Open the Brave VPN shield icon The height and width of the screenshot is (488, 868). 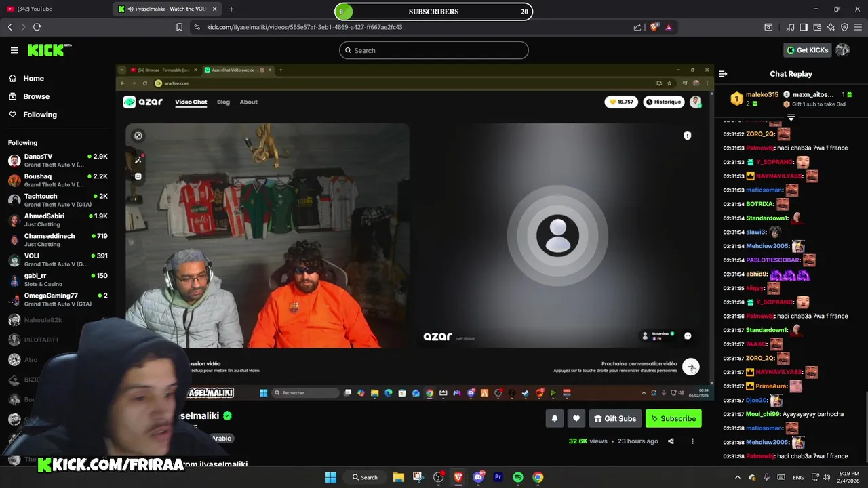pos(844,27)
